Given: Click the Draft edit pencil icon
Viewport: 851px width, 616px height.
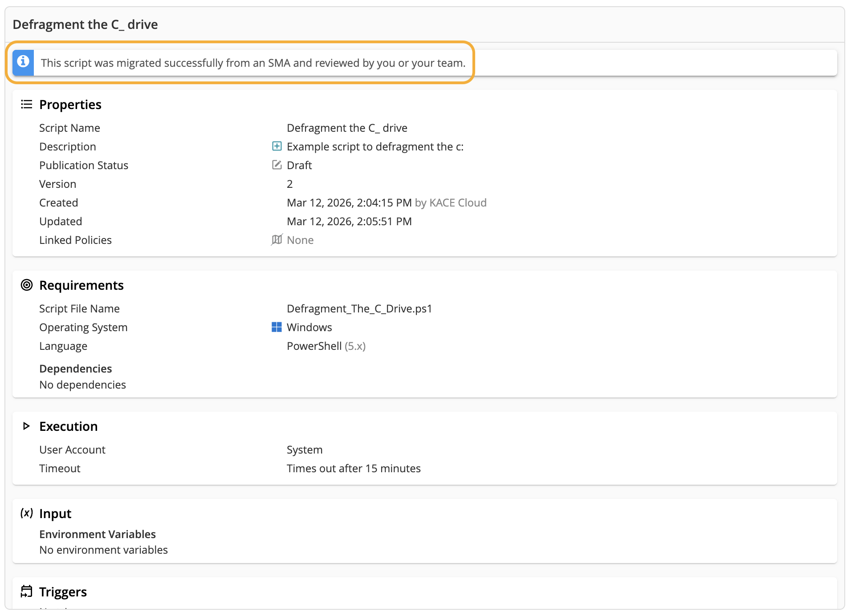Looking at the screenshot, I should 277,165.
